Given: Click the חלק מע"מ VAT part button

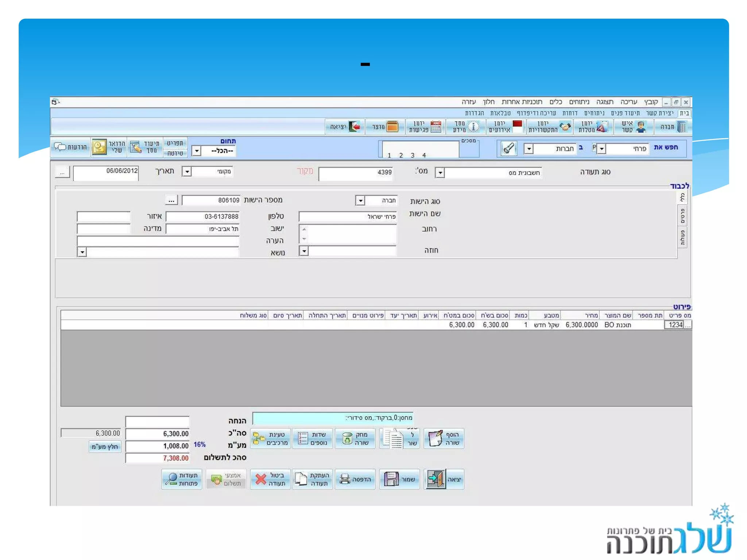Looking at the screenshot, I should (105, 447).
